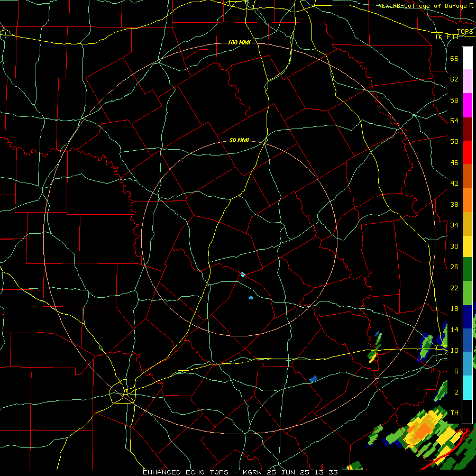
Task: Click the orange storm core at the lower right
Action: tap(423, 432)
